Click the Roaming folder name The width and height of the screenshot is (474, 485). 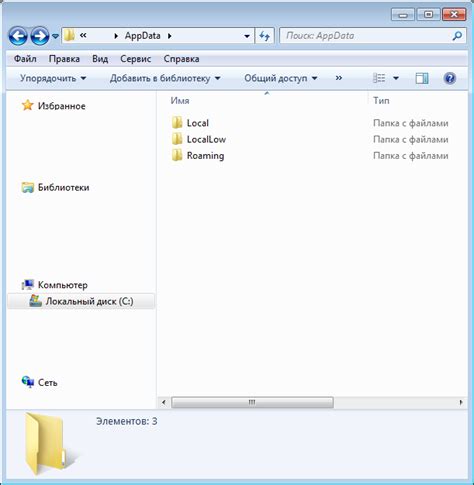coord(205,156)
